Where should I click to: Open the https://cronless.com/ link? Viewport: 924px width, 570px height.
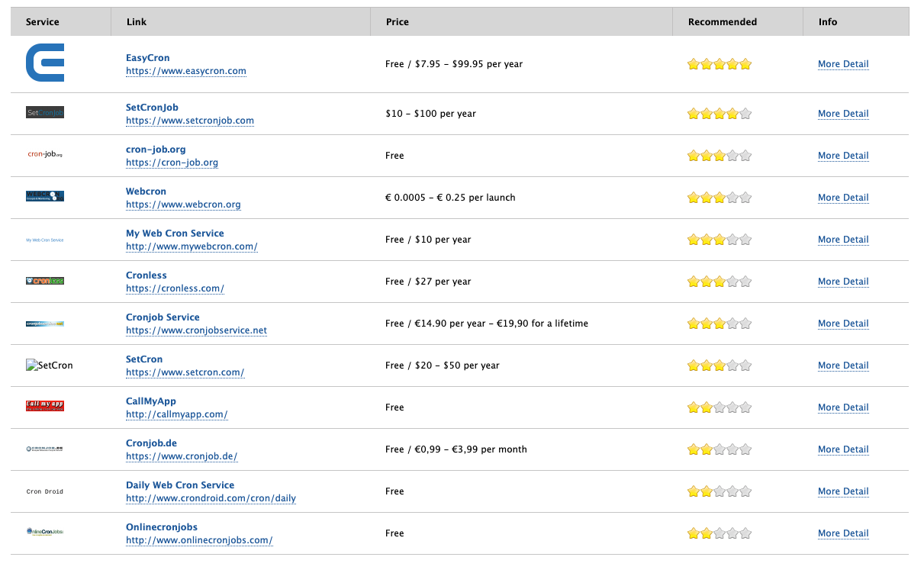175,288
